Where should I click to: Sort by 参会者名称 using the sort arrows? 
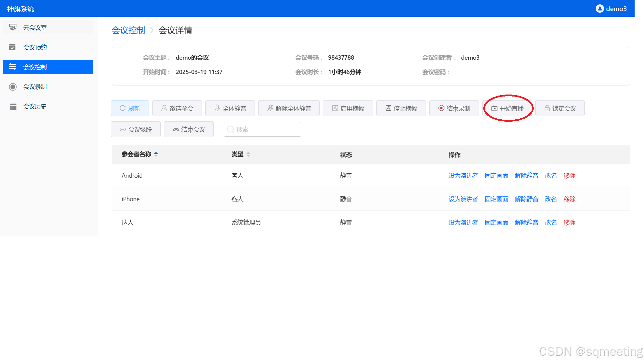coord(156,154)
